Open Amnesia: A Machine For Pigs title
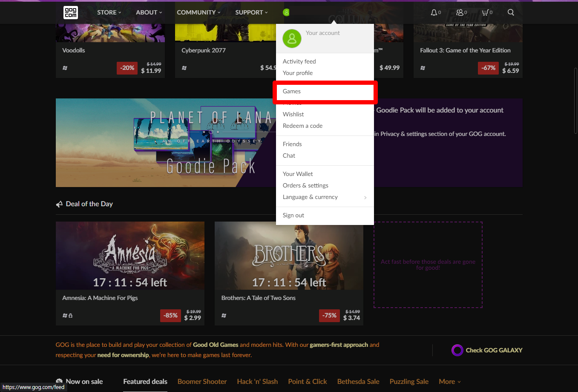The image size is (578, 392). [100, 298]
